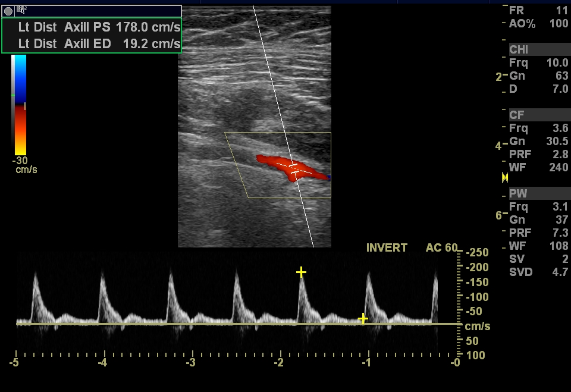Click the measurement table icon
571x392 pixels.
tap(21, 10)
